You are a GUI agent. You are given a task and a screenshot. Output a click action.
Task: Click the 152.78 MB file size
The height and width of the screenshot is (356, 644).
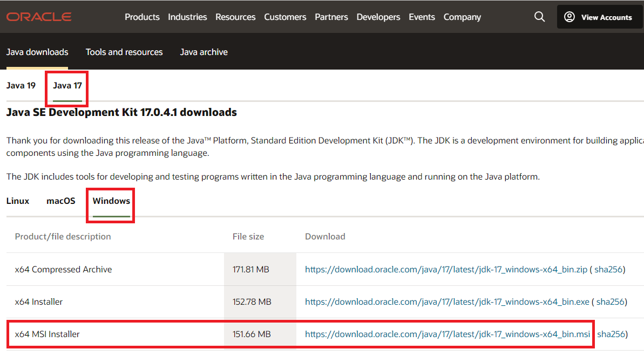point(252,302)
